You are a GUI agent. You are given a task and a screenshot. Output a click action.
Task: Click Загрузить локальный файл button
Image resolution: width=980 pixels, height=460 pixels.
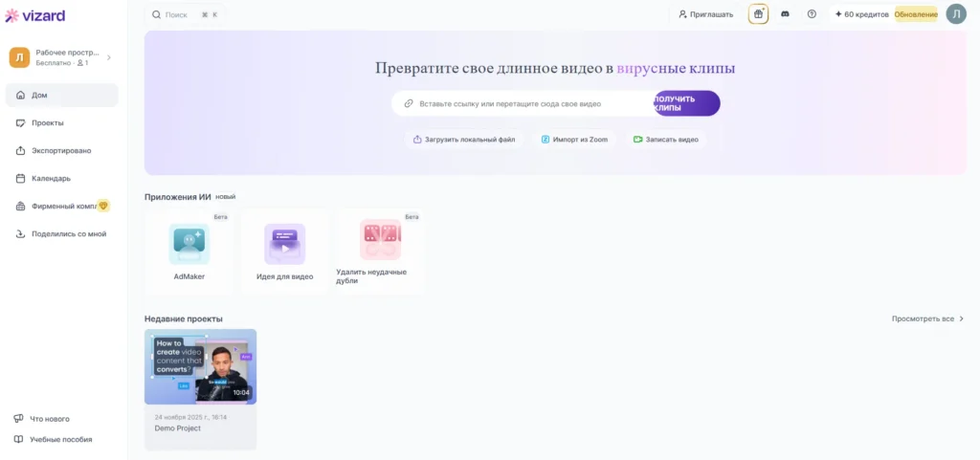point(464,140)
